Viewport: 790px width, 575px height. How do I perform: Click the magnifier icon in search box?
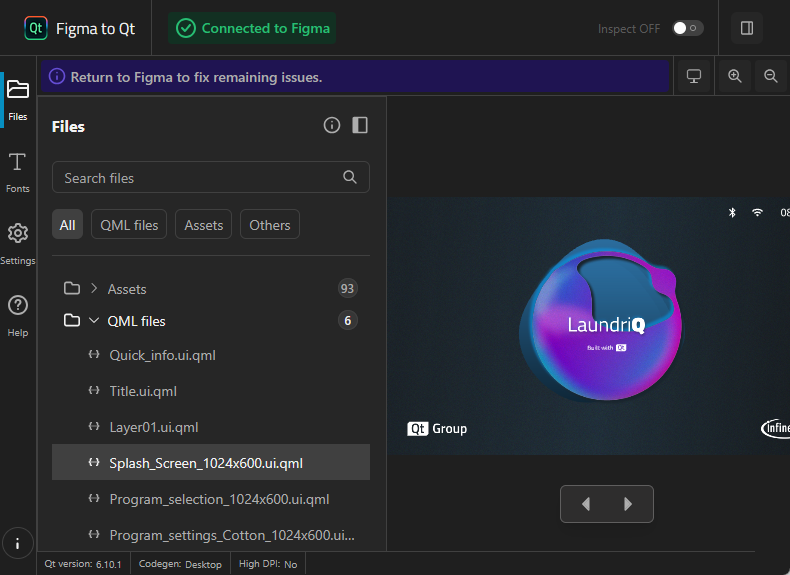350,177
